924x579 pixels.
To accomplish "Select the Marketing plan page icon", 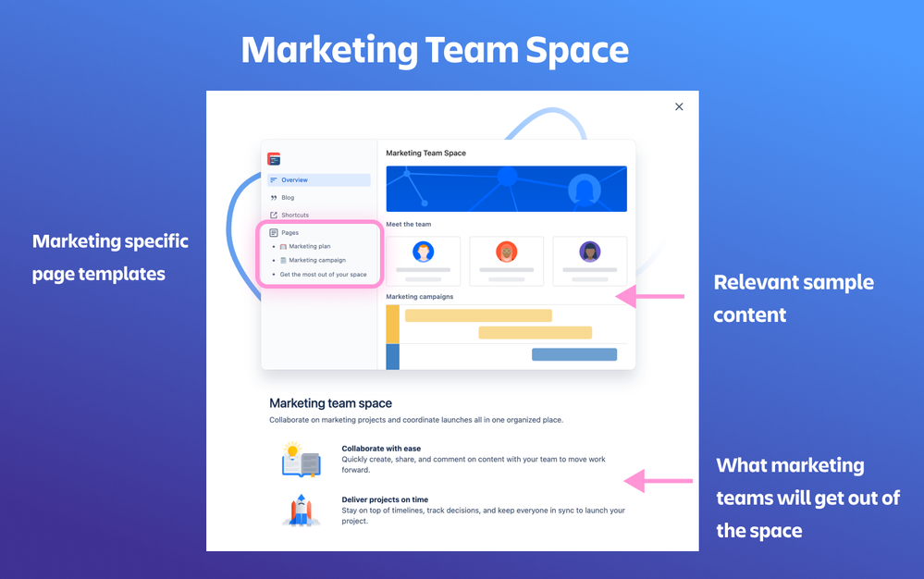I will coord(283,246).
